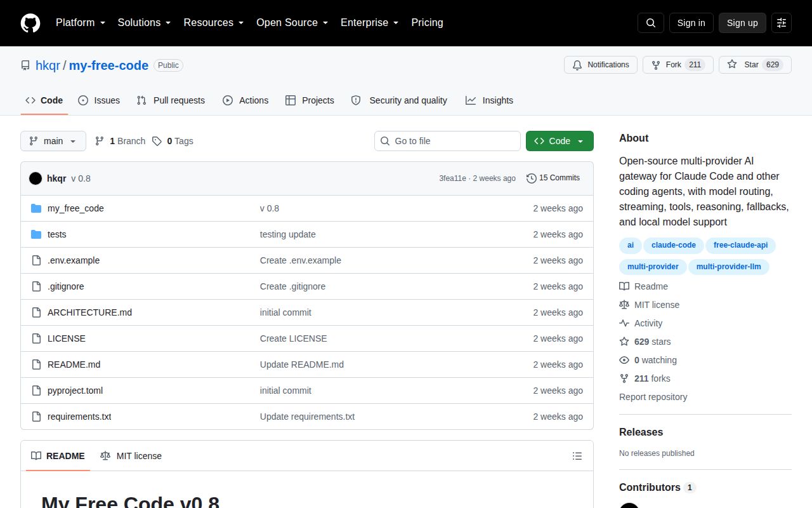Switch to the Insights tab
The image size is (812, 508).
pyautogui.click(x=489, y=100)
